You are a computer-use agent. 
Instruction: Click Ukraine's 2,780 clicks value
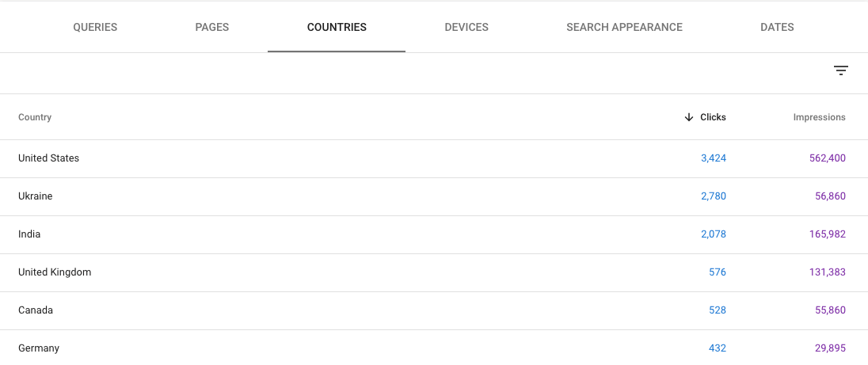click(713, 196)
